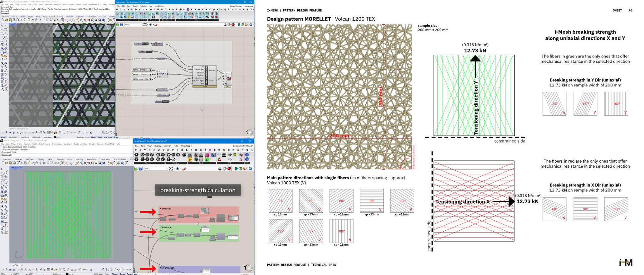Screen dimensions: 644x275
Task: Open a file in the top Grasshopper canvas toolbar
Action: pyautogui.click(x=118, y=25)
